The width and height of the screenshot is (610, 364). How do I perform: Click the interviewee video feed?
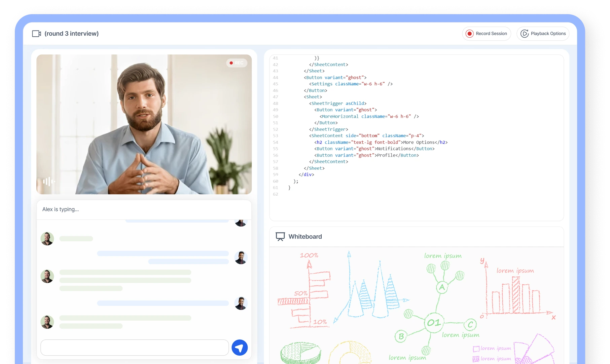coord(144,124)
